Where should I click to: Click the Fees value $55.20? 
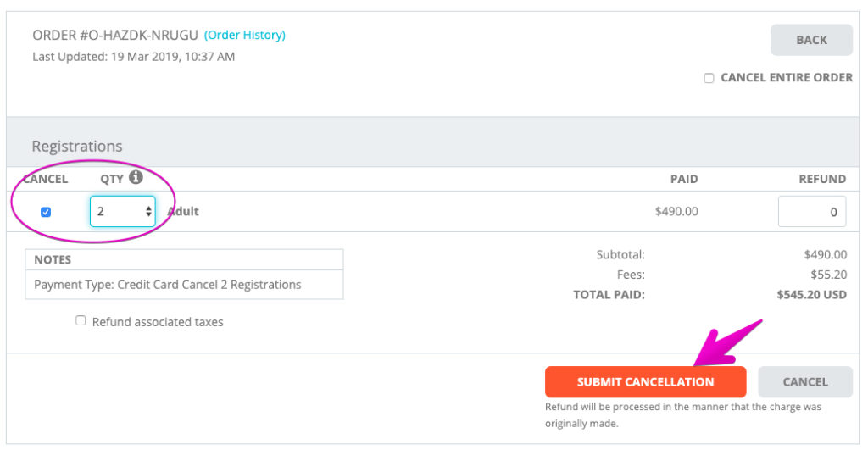click(829, 275)
